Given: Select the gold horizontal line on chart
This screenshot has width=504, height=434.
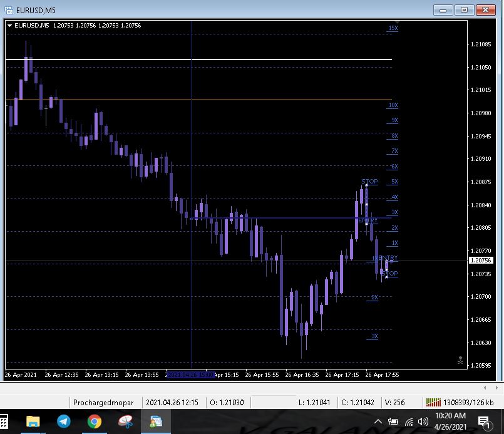Looking at the screenshot, I should pyautogui.click(x=198, y=100).
